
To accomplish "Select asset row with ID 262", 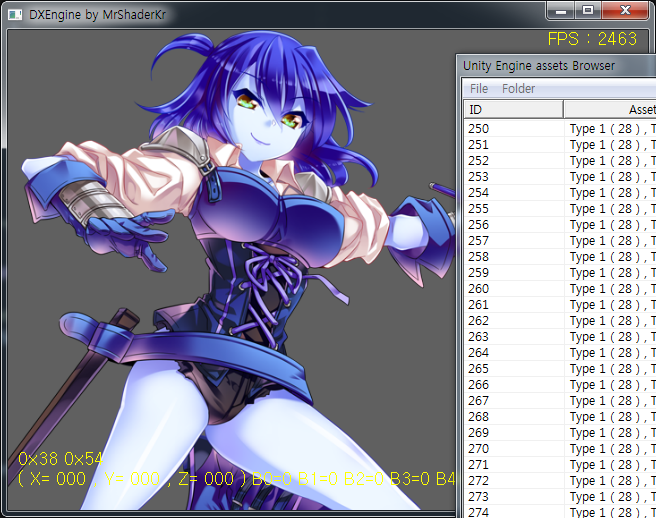I will tap(560, 321).
